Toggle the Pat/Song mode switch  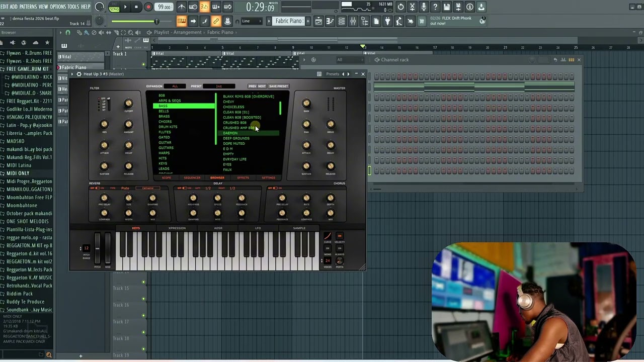point(114,7)
